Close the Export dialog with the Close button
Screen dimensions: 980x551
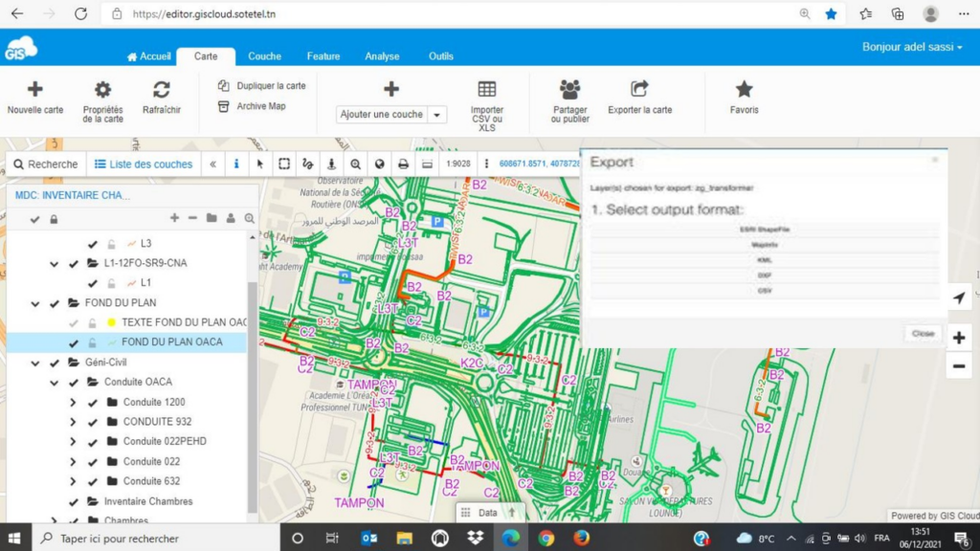pos(922,333)
